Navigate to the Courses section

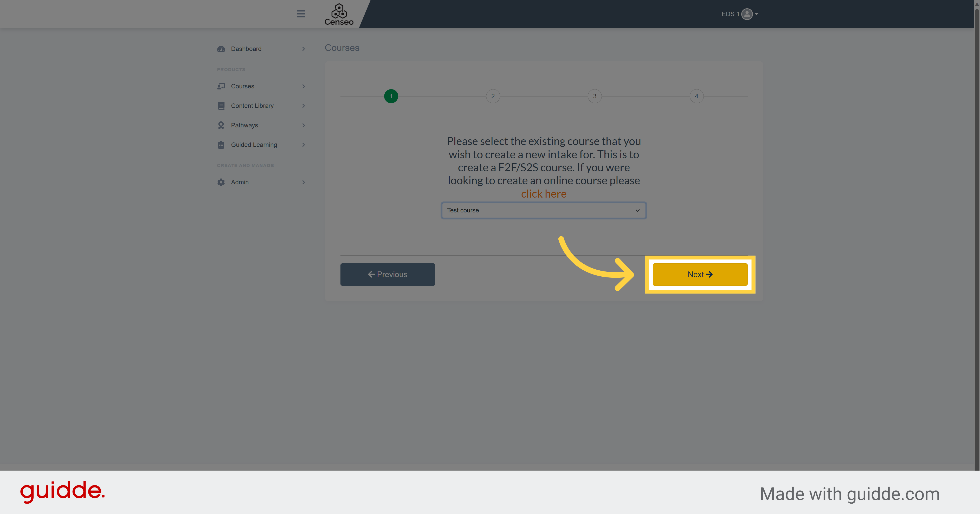click(x=242, y=86)
